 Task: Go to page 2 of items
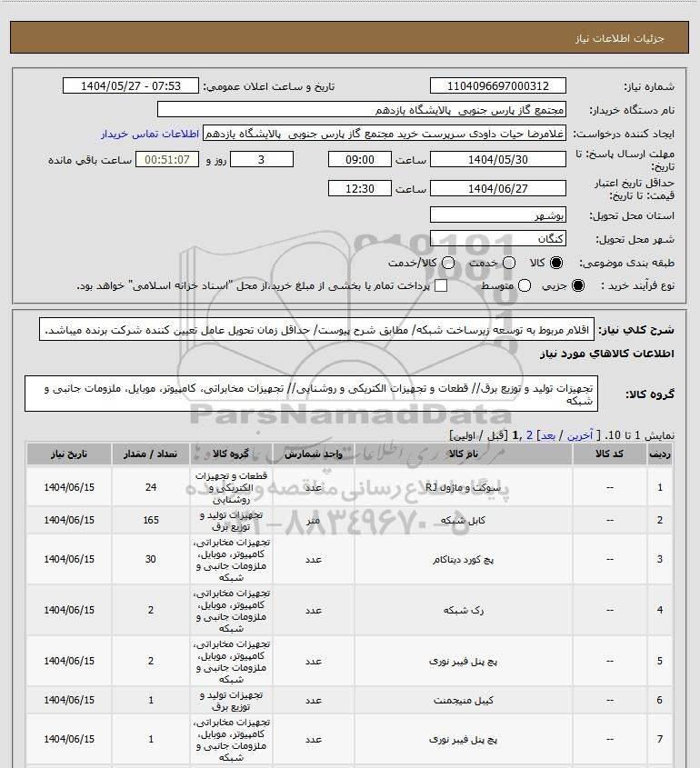pos(529,435)
